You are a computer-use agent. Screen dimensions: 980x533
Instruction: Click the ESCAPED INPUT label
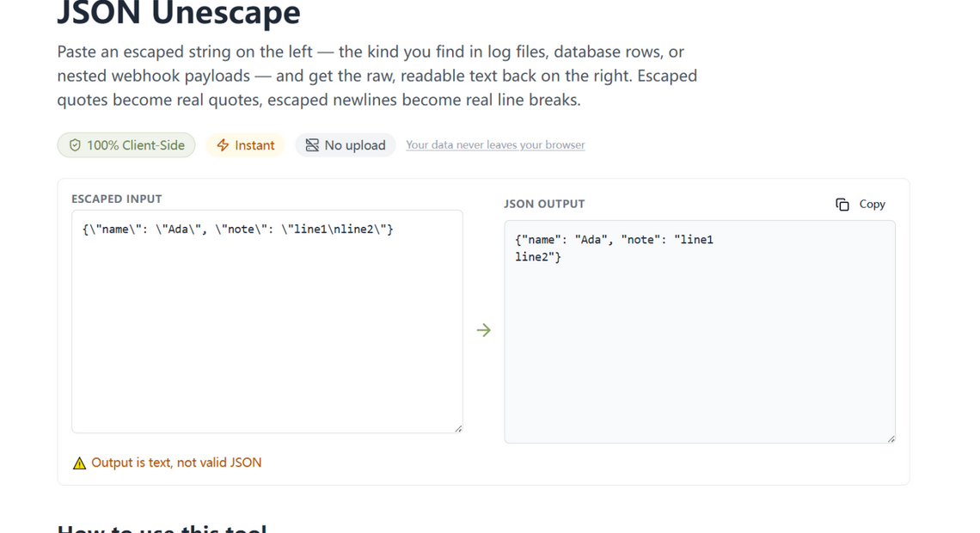(x=116, y=199)
